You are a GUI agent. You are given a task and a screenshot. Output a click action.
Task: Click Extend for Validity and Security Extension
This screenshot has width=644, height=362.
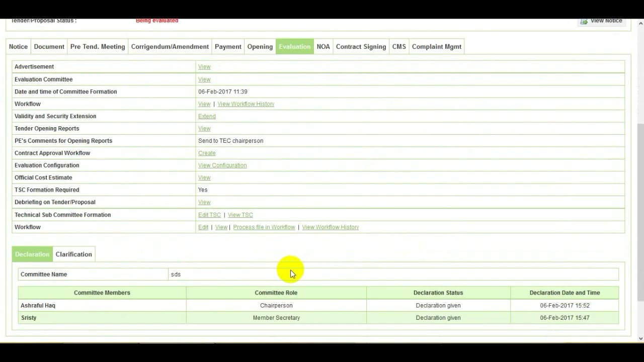pos(207,116)
